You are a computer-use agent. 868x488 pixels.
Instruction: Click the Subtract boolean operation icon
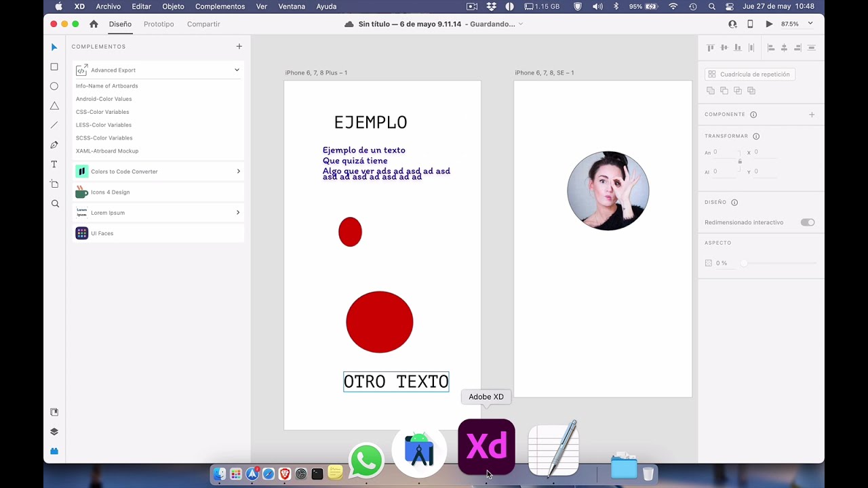click(724, 90)
